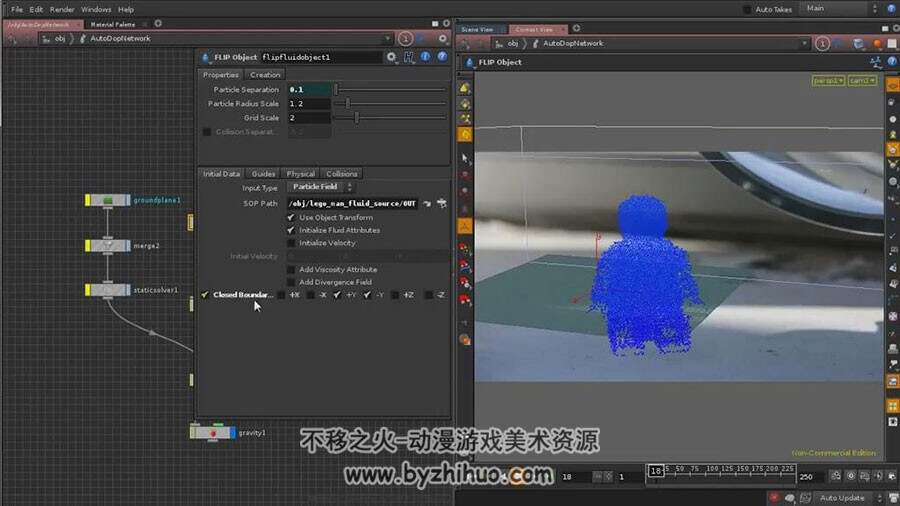The height and width of the screenshot is (506, 900).
Task: Click the red simulation reset icon in status bar
Action: pyautogui.click(x=774, y=498)
